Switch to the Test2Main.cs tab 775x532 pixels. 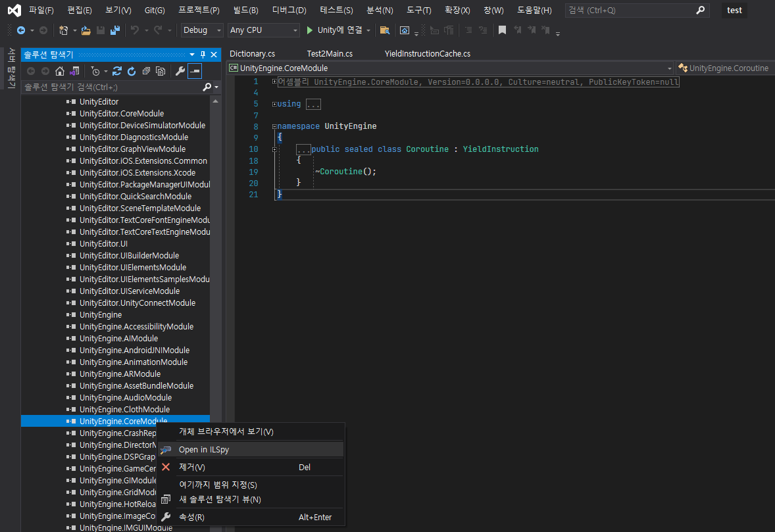click(330, 53)
